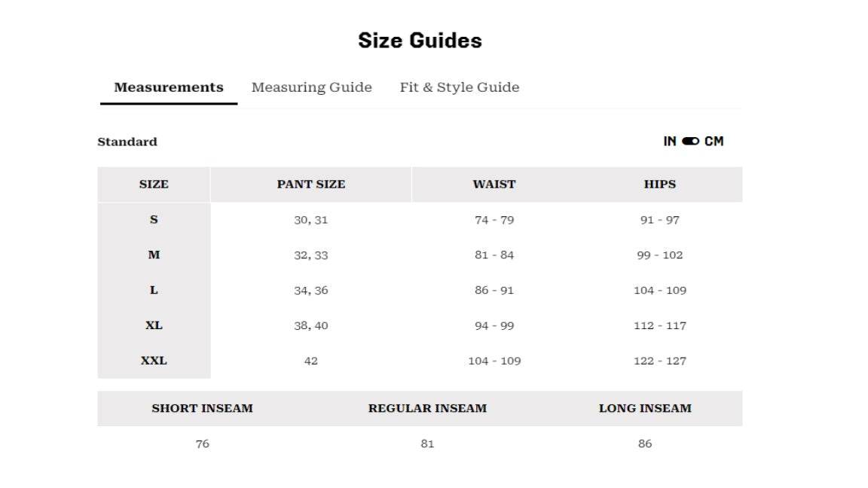This screenshot has height=488, width=868.
Task: Click the Standard section label
Action: tap(127, 142)
